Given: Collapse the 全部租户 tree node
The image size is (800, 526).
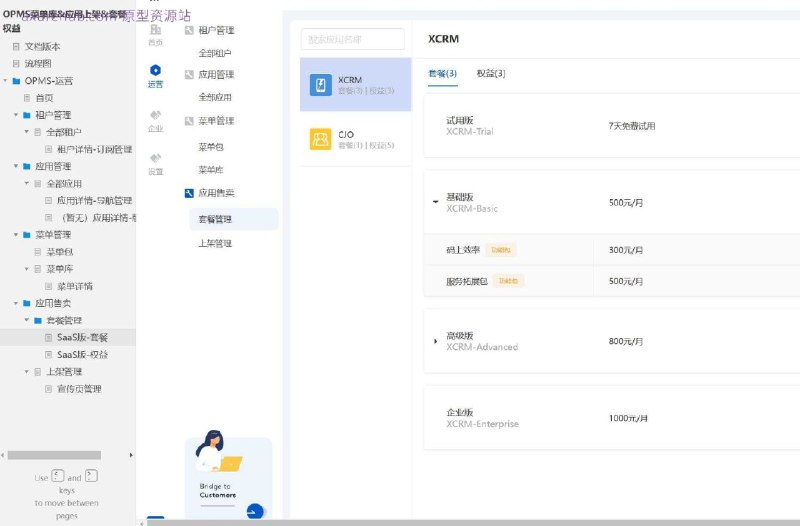Looking at the screenshot, I should (27, 132).
